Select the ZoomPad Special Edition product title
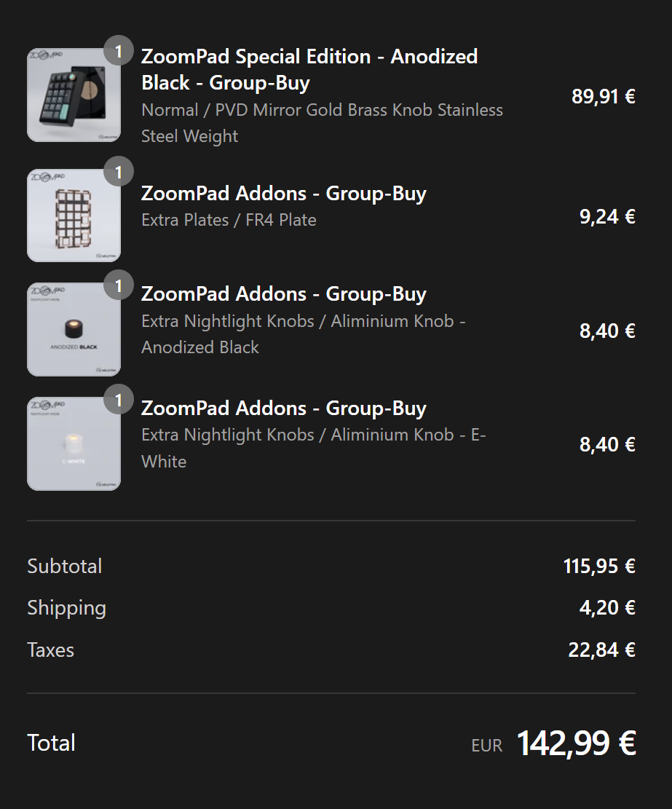 [x=309, y=70]
